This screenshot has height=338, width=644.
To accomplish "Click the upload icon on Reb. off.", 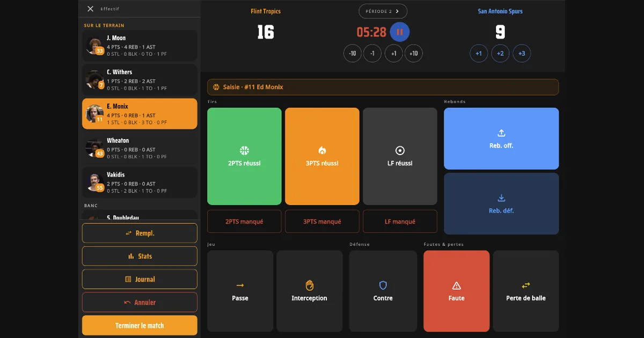I will [501, 133].
